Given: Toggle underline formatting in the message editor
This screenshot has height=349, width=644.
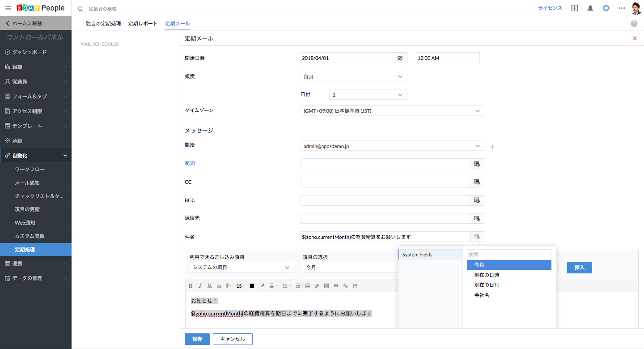Looking at the screenshot, I should (209, 286).
